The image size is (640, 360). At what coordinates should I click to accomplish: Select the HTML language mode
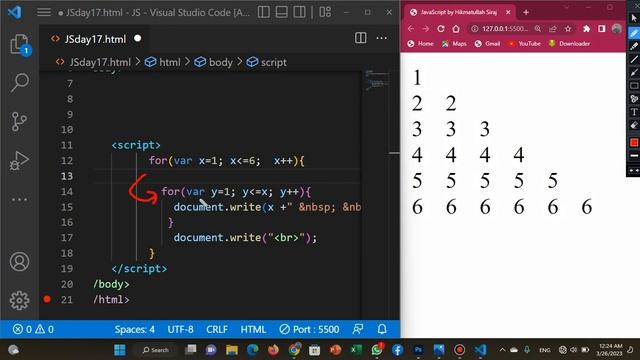(253, 329)
